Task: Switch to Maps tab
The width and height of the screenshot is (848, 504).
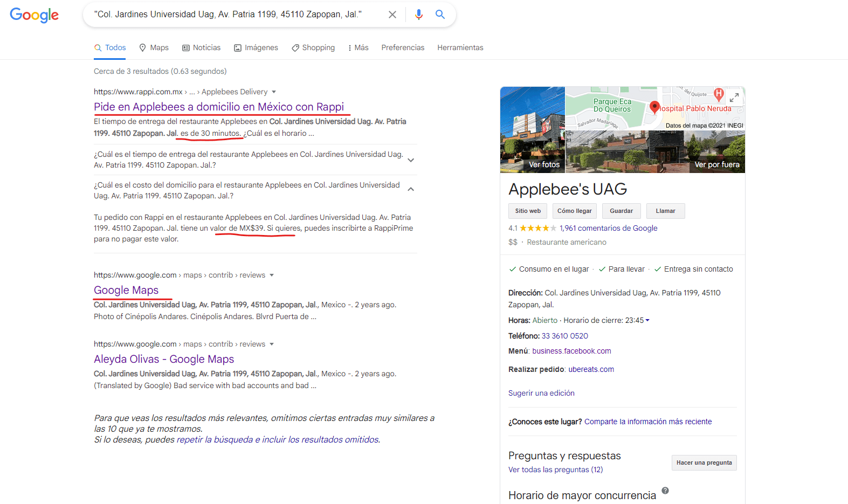Action: pyautogui.click(x=154, y=47)
